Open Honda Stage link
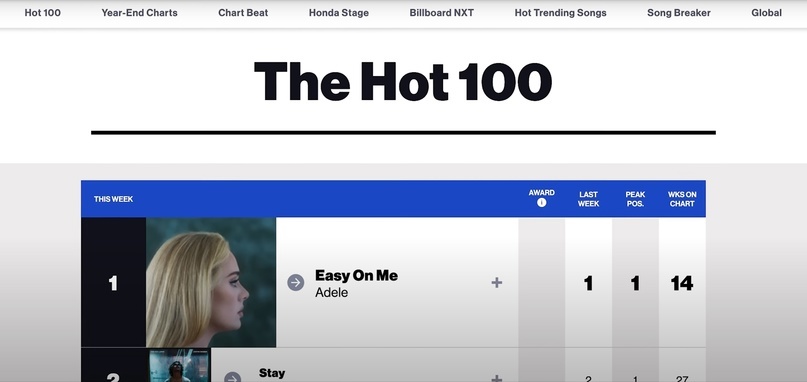This screenshot has width=807, height=382. 339,13
